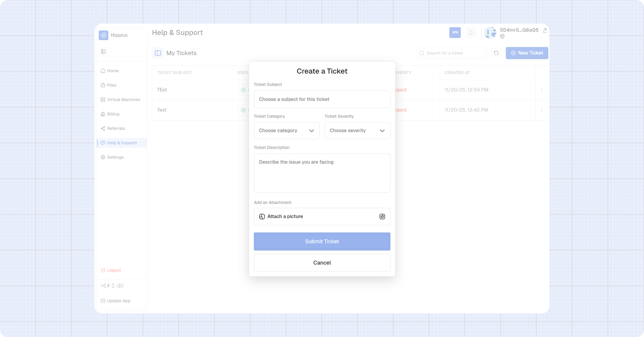This screenshot has width=644, height=337.
Task: Open the options menu for the TEst ticket row
Action: (x=541, y=90)
